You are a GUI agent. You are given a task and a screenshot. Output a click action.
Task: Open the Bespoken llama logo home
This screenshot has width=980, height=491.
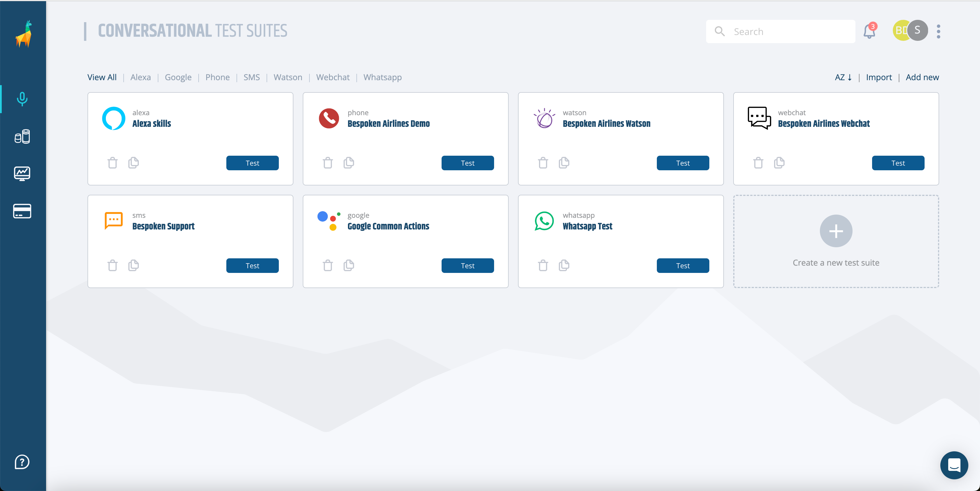24,34
